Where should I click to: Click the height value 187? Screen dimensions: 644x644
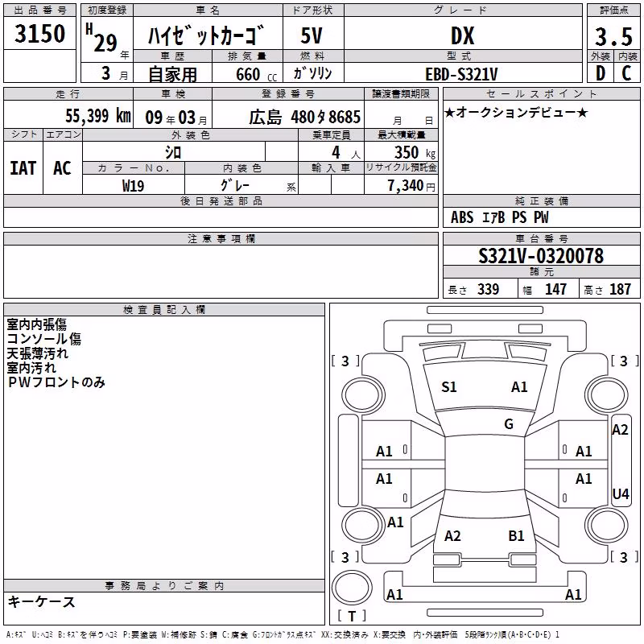(x=620, y=289)
